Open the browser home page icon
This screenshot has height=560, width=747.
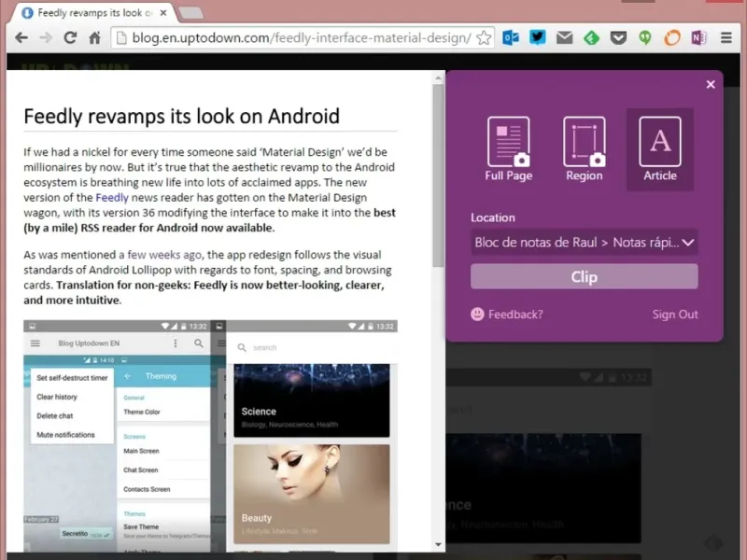(95, 37)
